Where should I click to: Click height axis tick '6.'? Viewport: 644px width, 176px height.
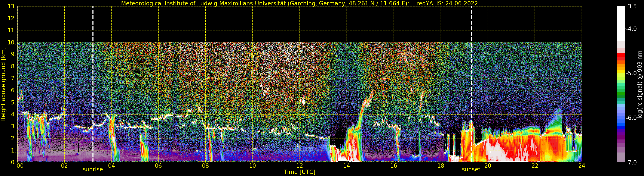13,90
